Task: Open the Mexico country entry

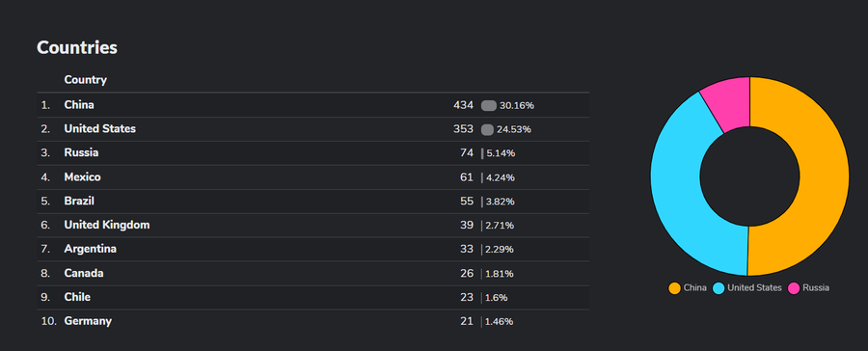Action: click(x=83, y=177)
